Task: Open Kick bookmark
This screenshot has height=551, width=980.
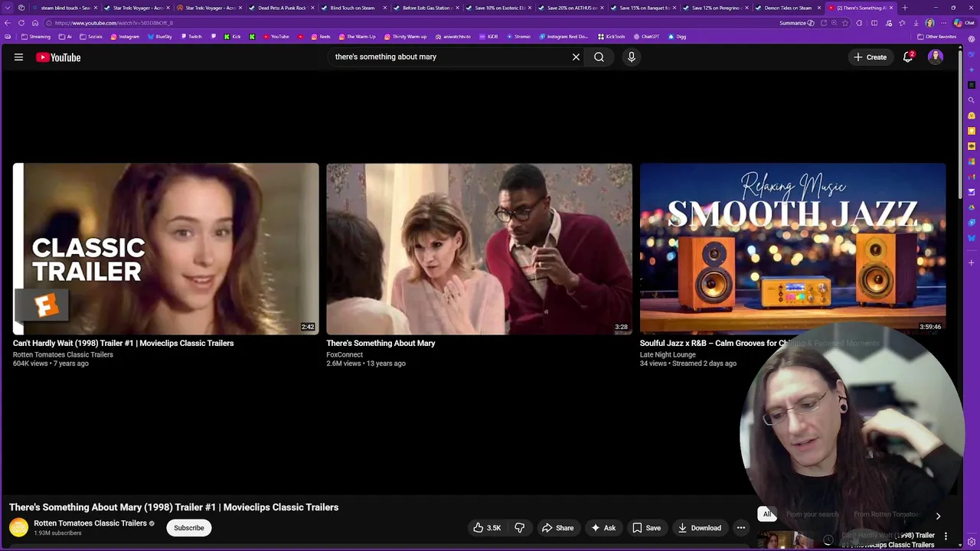Action: pyautogui.click(x=232, y=37)
